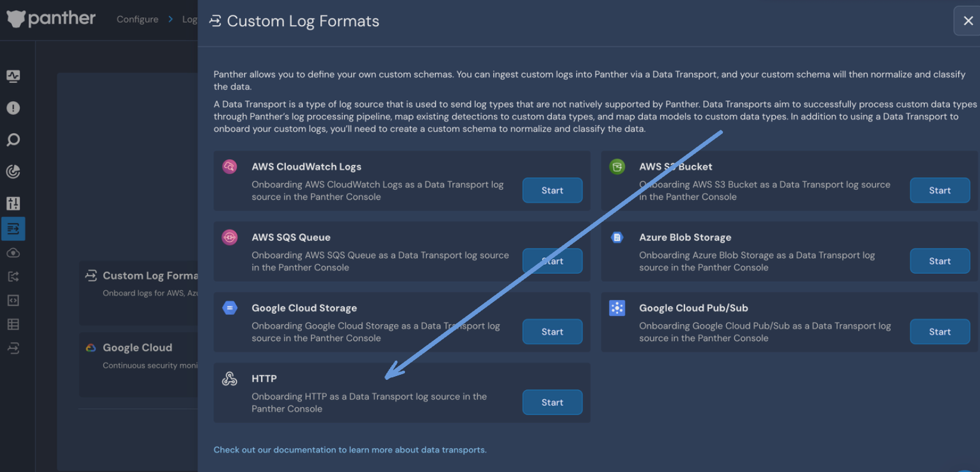
Task: Open the search magnifier in sidebar
Action: 13,139
